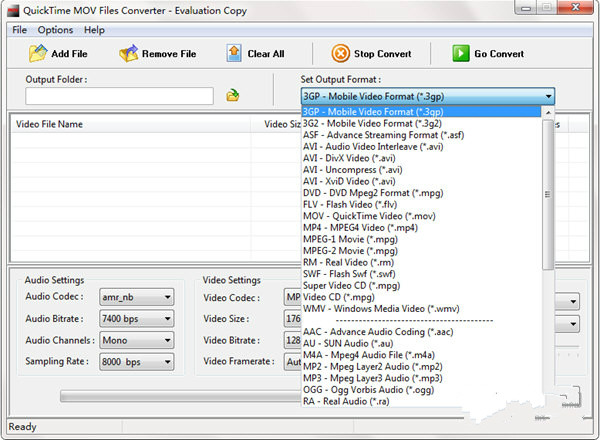Click the Clear All button label

266,54
